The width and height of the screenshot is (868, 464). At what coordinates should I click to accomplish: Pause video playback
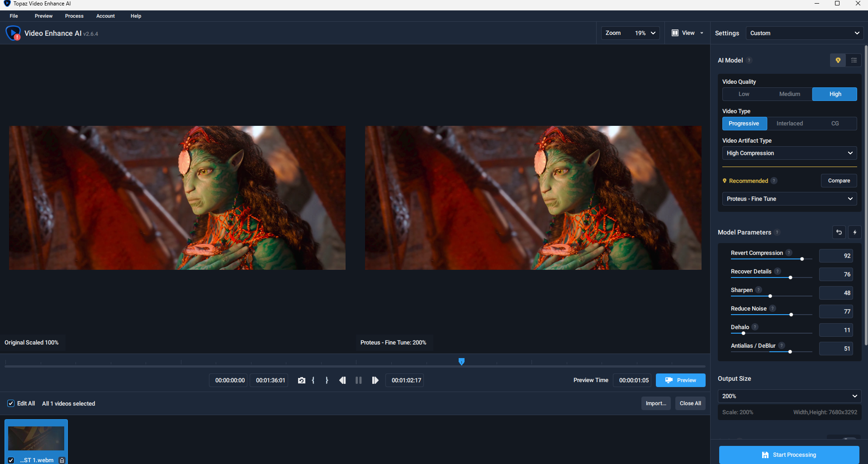[359, 380]
